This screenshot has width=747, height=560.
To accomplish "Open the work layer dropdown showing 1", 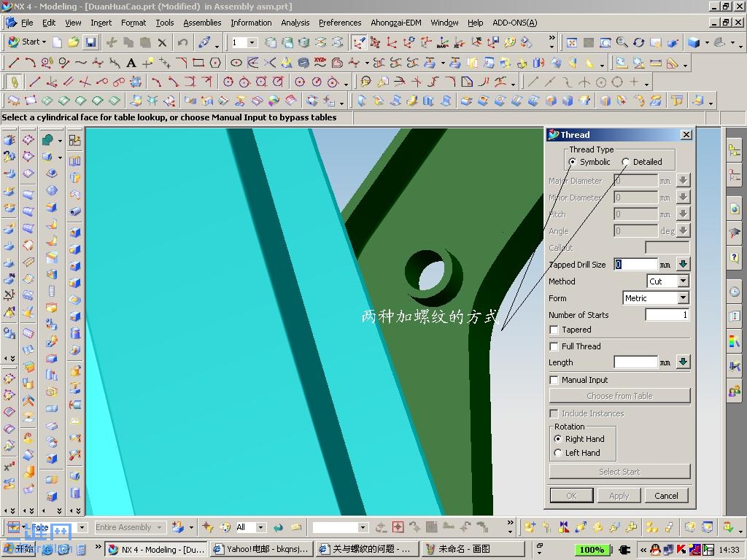I will tap(252, 42).
